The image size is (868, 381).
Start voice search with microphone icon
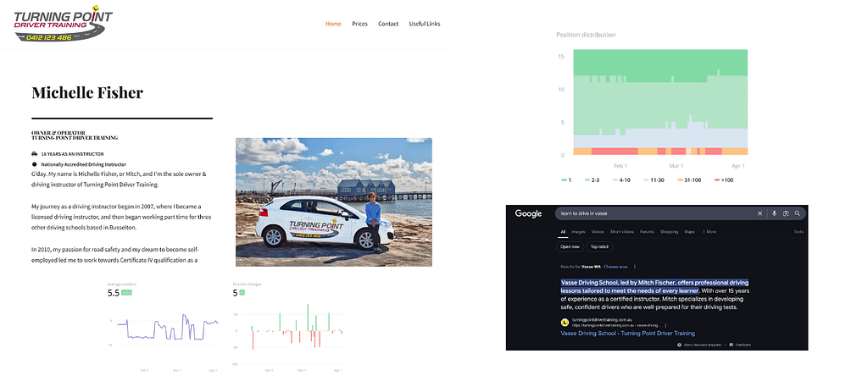click(774, 213)
